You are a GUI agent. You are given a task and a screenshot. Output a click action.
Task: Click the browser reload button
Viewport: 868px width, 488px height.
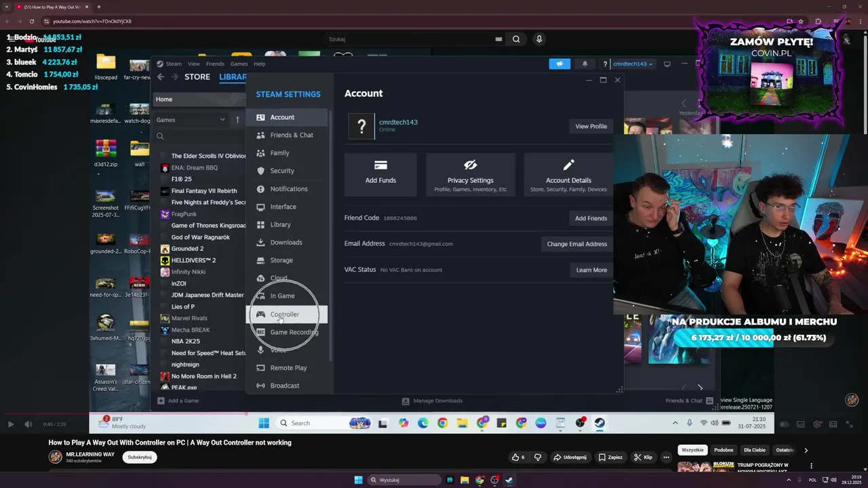click(31, 21)
